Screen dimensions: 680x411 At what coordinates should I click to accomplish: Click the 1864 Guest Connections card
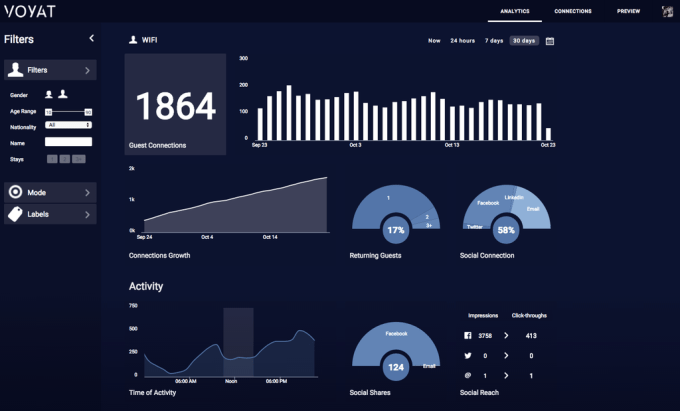click(x=175, y=104)
